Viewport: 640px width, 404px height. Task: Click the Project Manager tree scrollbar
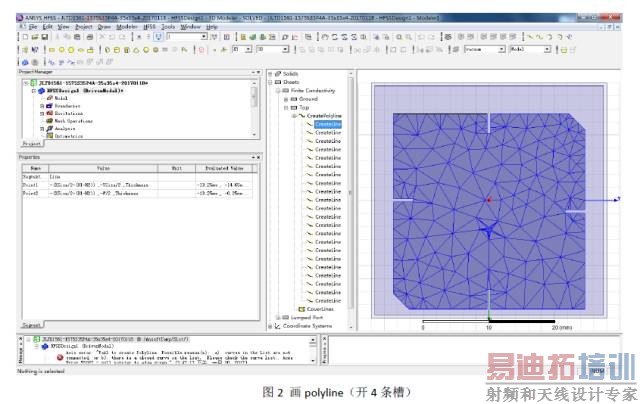click(255, 109)
